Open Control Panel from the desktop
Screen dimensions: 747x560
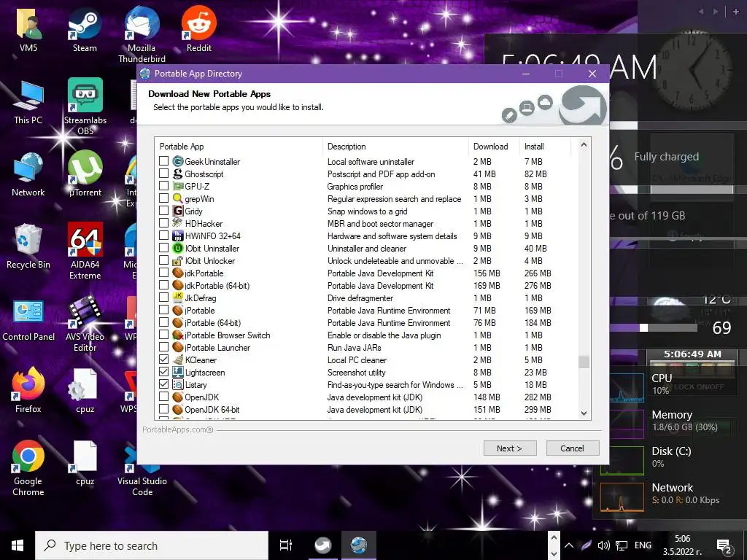pyautogui.click(x=28, y=319)
